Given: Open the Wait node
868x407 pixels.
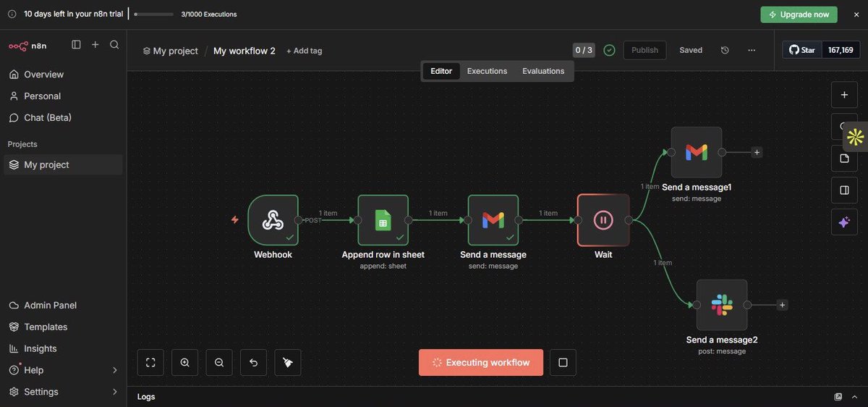Looking at the screenshot, I should (x=603, y=220).
